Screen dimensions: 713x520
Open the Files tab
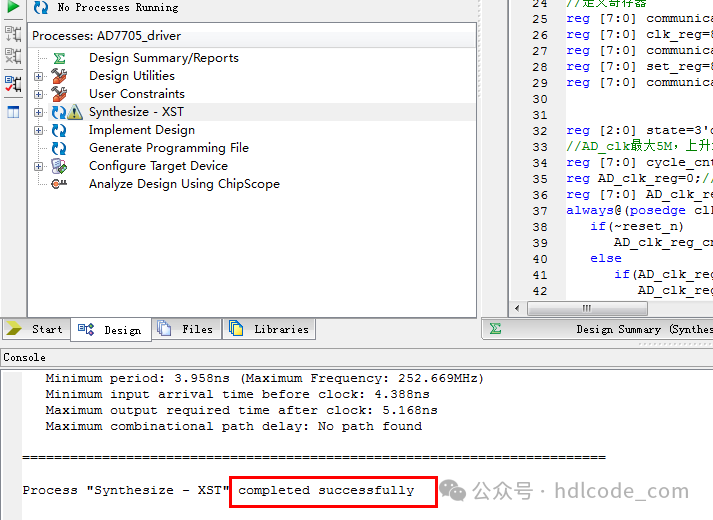tap(186, 329)
